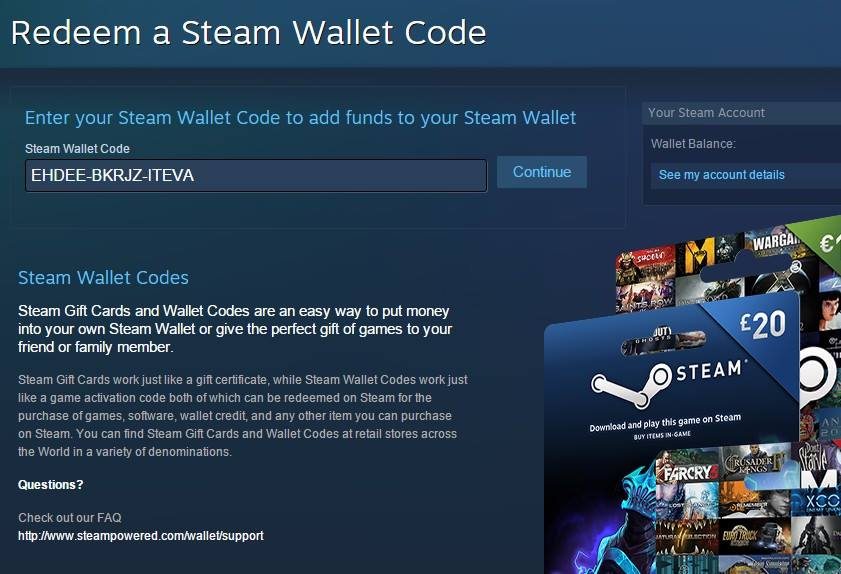This screenshot has height=574, width=841.
Task: Click the Shogun game tile
Action: point(645,264)
